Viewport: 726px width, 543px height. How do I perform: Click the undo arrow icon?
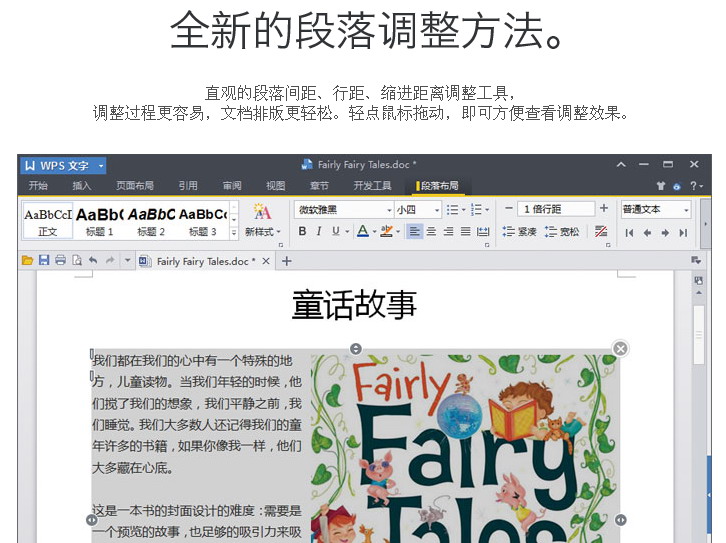93,261
